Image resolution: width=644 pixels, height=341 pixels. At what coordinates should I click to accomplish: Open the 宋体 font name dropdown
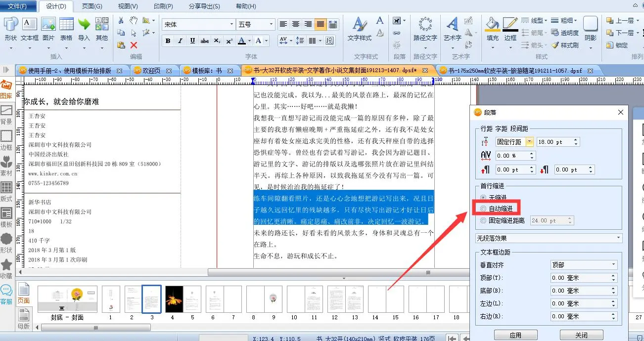(199, 24)
